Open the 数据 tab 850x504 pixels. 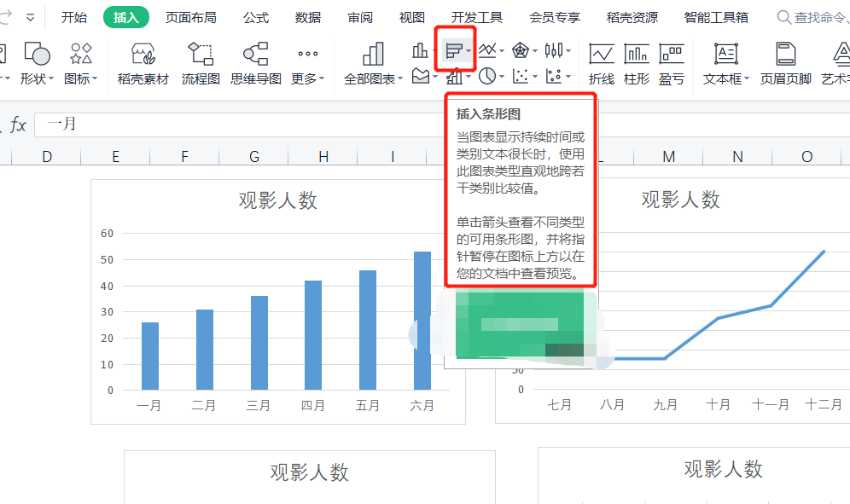point(308,17)
